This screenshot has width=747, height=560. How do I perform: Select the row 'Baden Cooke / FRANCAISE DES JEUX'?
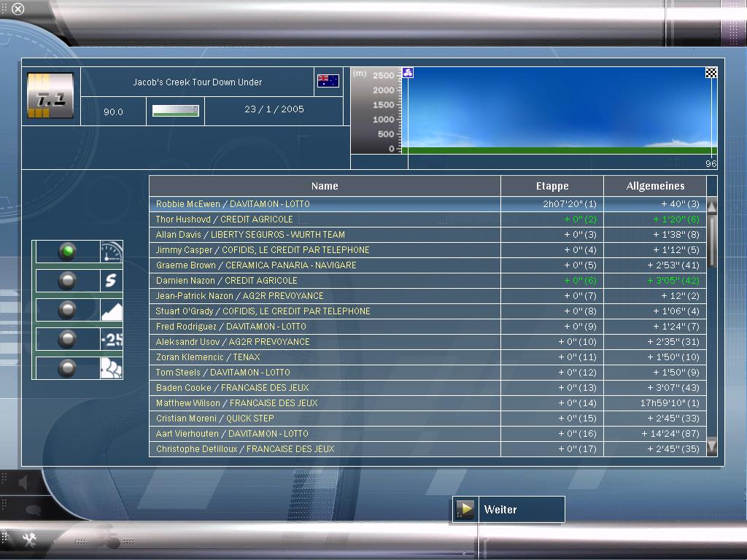427,388
